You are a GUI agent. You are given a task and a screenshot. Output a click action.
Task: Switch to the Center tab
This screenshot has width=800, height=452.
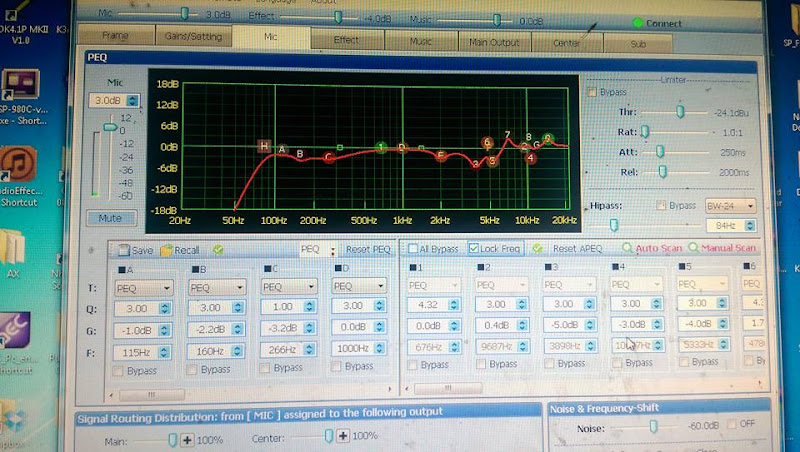click(x=566, y=43)
